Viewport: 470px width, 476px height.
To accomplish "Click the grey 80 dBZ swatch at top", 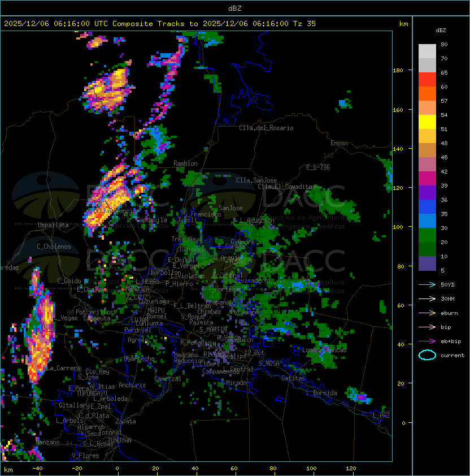I will click(427, 51).
